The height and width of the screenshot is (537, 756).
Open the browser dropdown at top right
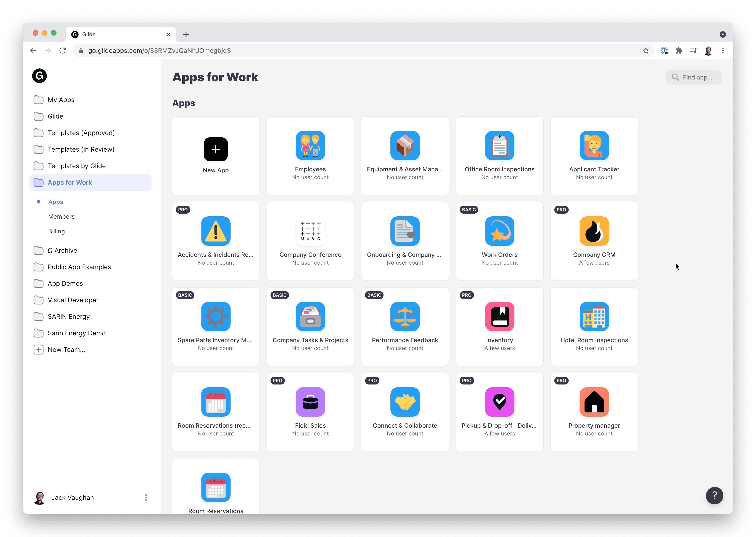(723, 34)
